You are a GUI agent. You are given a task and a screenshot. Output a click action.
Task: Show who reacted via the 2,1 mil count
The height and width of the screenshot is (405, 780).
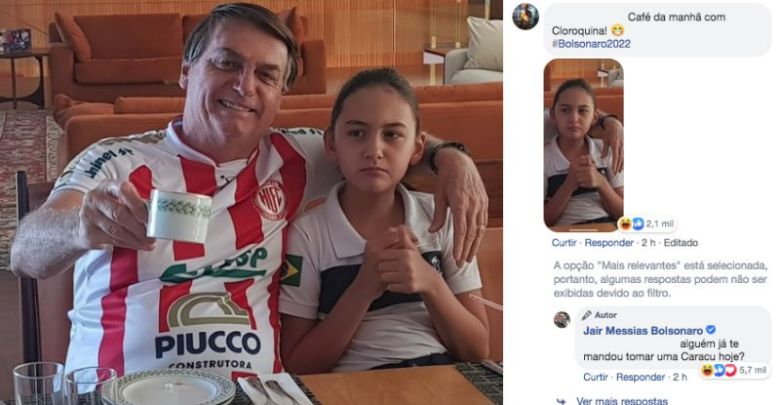pos(660,224)
